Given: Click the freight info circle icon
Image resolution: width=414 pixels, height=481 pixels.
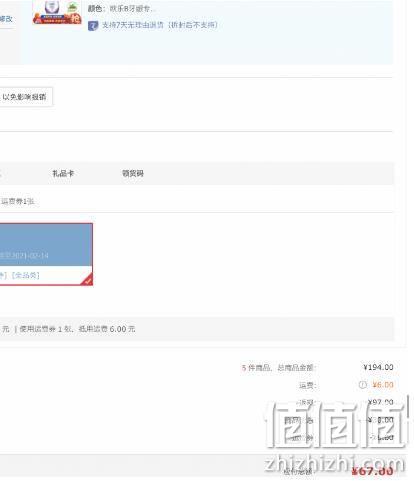Looking at the screenshot, I should click(x=363, y=385).
